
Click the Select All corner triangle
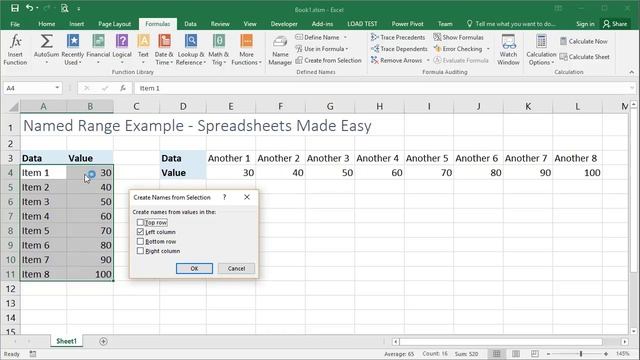pyautogui.click(x=14, y=107)
